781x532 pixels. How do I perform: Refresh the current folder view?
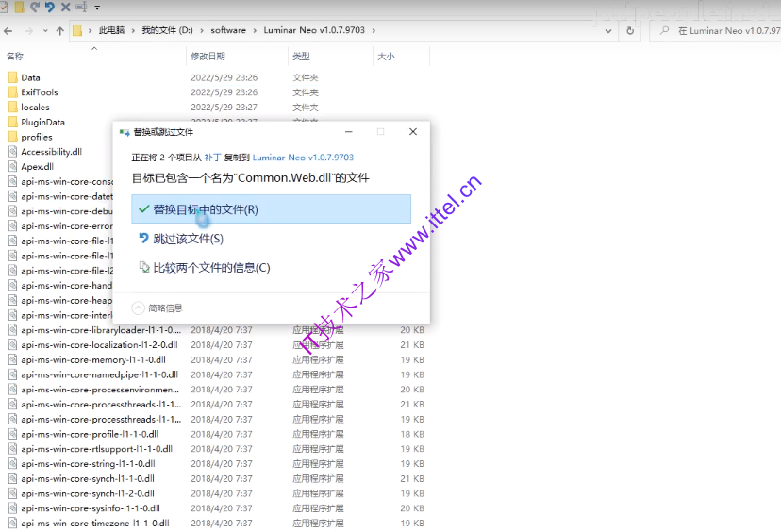630,31
